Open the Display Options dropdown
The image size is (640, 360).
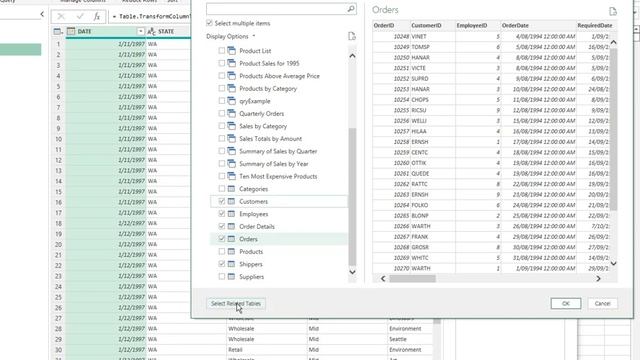click(231, 36)
